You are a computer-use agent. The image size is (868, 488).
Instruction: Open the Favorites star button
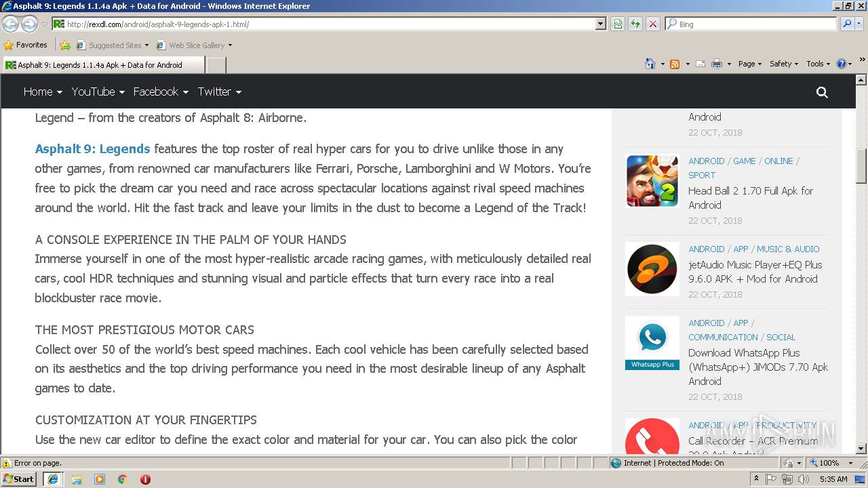tap(26, 45)
